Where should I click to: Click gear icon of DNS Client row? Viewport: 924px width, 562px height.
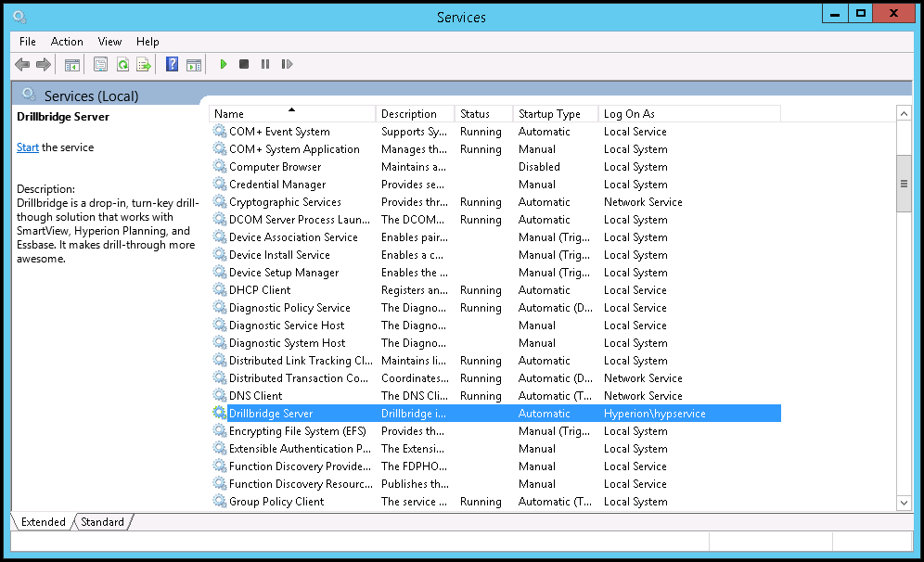click(220, 395)
